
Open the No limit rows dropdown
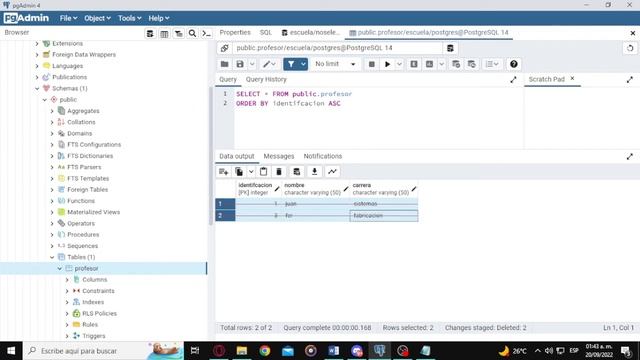coord(335,64)
